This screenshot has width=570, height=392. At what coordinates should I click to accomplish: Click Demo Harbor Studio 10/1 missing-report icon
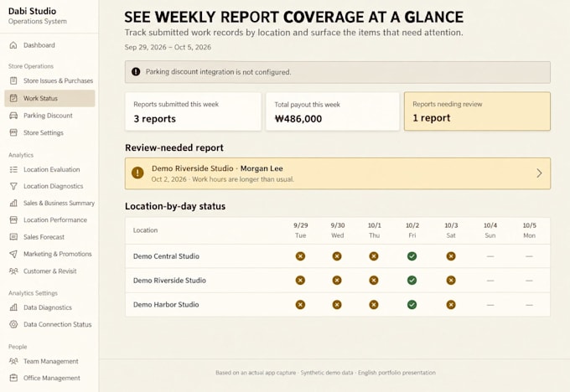coord(374,304)
